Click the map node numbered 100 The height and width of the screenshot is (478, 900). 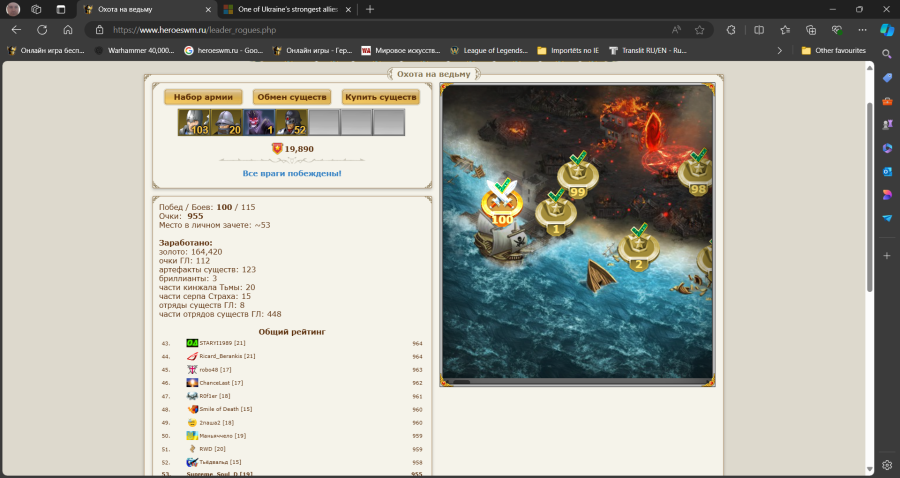502,205
